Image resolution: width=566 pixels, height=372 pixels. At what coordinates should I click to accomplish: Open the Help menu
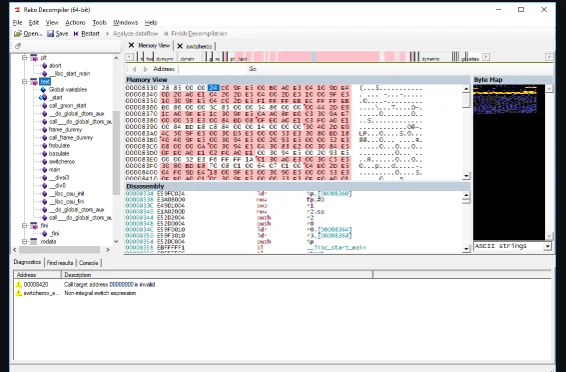(151, 22)
